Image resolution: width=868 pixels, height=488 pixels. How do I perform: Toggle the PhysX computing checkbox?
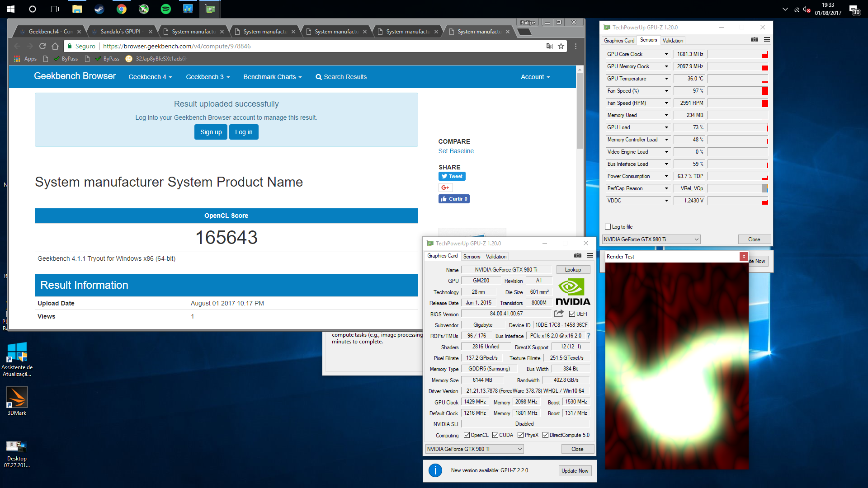click(521, 436)
